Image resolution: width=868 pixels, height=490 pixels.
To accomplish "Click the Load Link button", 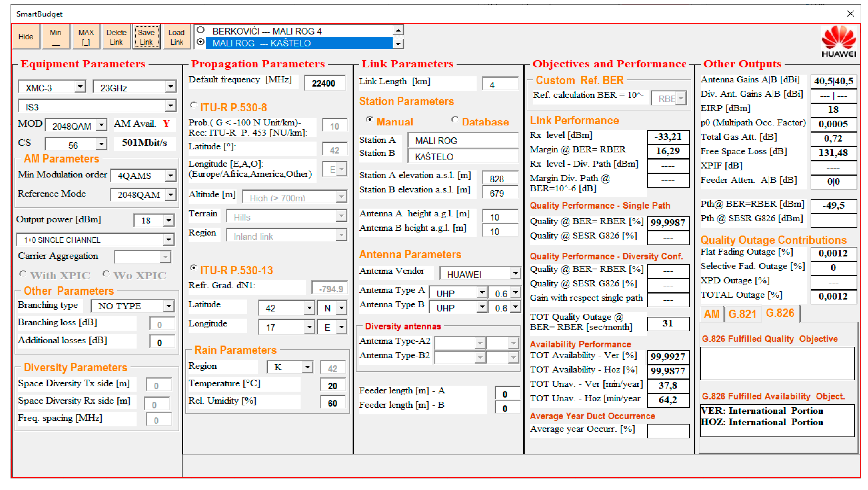I will tap(177, 37).
